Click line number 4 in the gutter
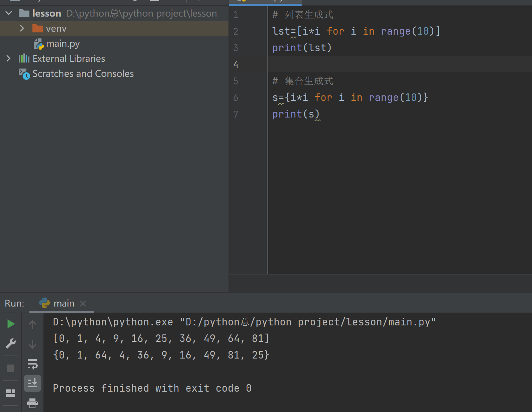The image size is (532, 412). point(236,65)
